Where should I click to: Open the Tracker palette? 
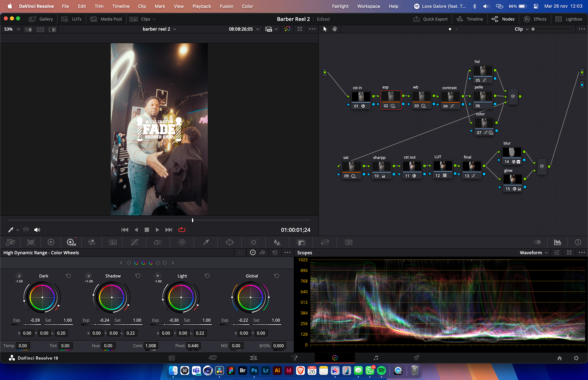point(254,243)
